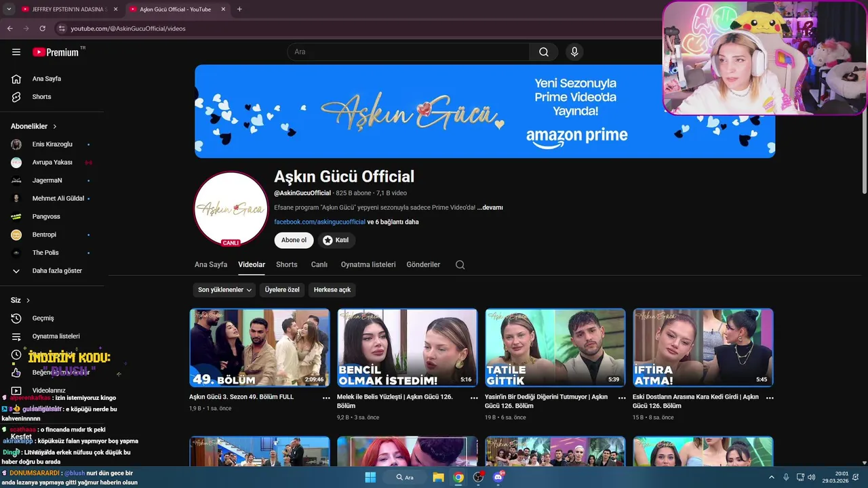The image size is (868, 488).
Task: Filter videos by Üyelere özel chip
Action: (282, 290)
